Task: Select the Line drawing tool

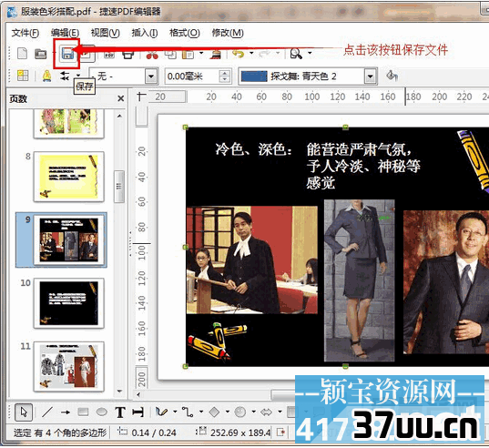Action: (47, 412)
